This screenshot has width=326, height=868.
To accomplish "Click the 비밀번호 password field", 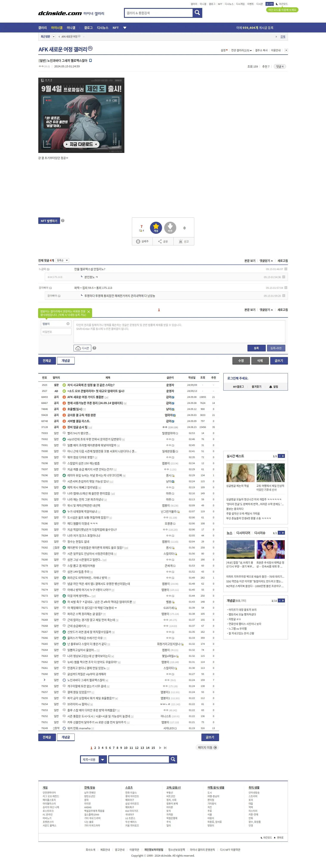I will tap(56, 332).
